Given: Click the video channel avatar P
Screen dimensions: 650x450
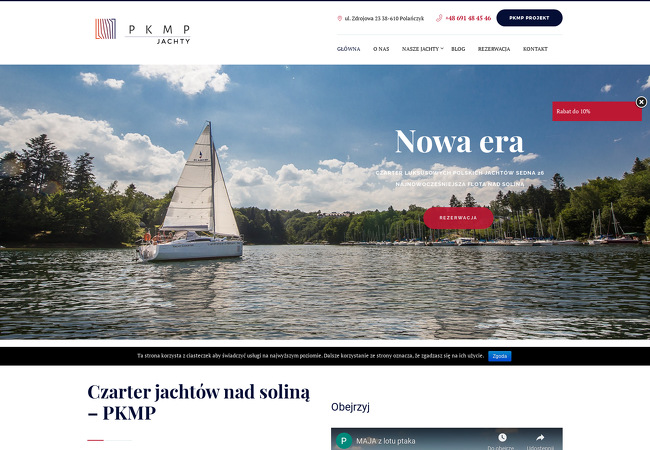Looking at the screenshot, I should click(x=344, y=441).
